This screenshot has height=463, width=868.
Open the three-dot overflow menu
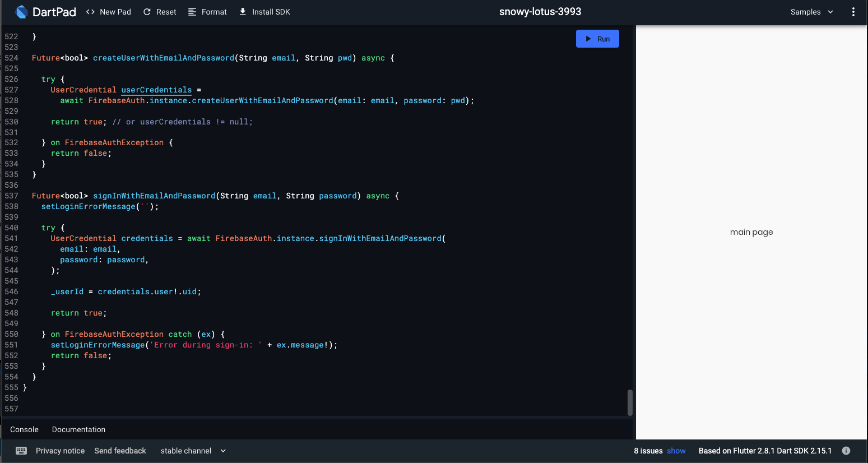(x=853, y=12)
